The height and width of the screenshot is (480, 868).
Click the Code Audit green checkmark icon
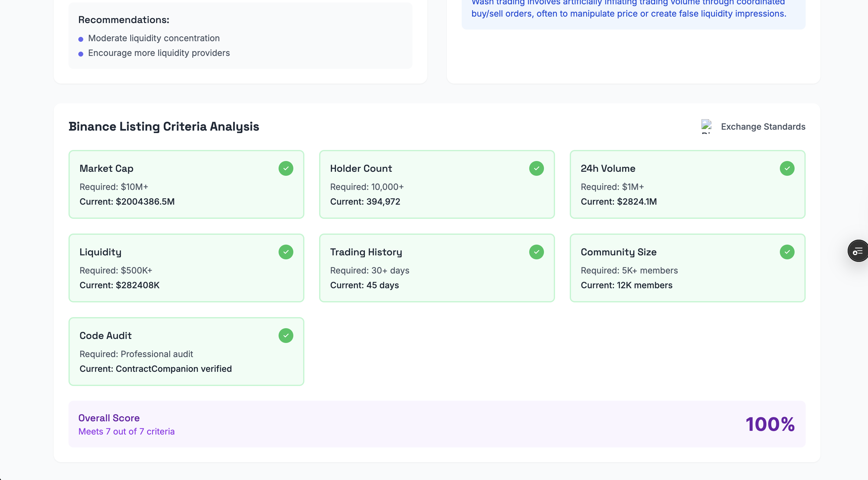[x=286, y=336]
